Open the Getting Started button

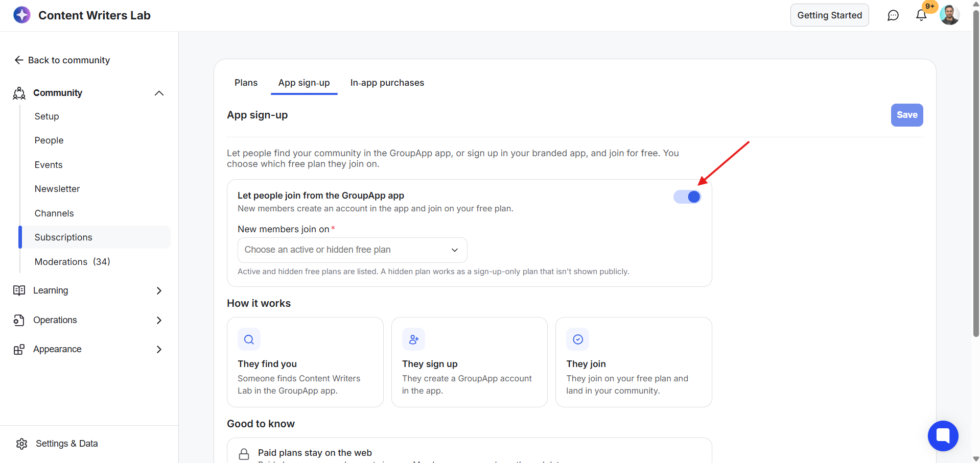(x=829, y=15)
